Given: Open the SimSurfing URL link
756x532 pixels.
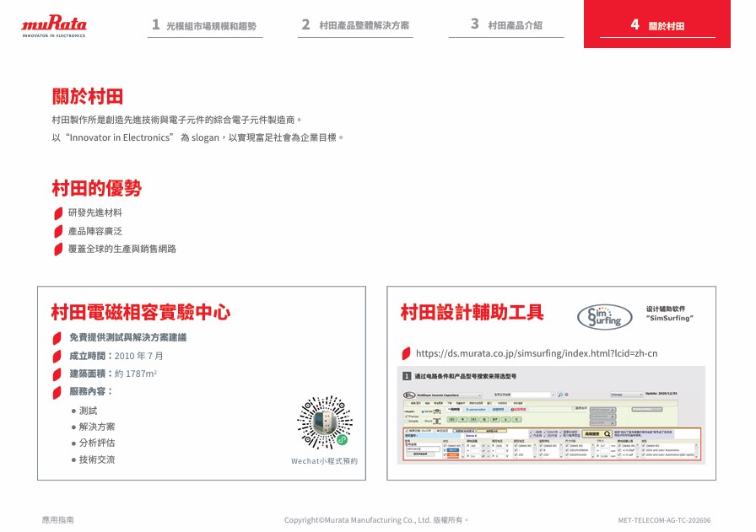Looking at the screenshot, I should pos(537,353).
